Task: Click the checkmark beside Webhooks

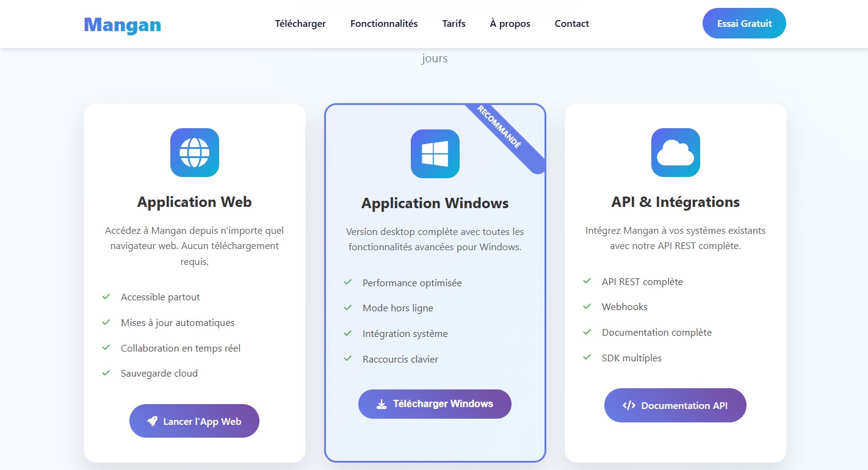Action: pyautogui.click(x=587, y=306)
